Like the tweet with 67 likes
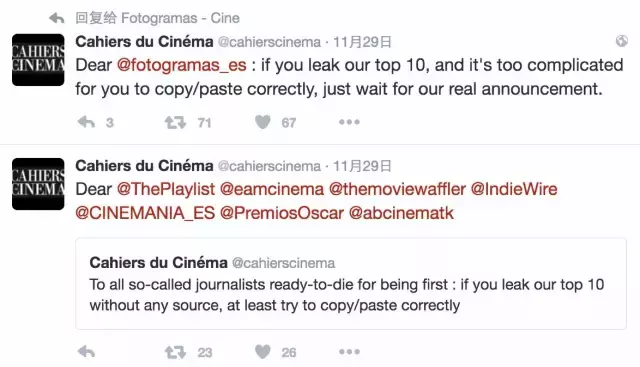This screenshot has width=640, height=367. [263, 122]
